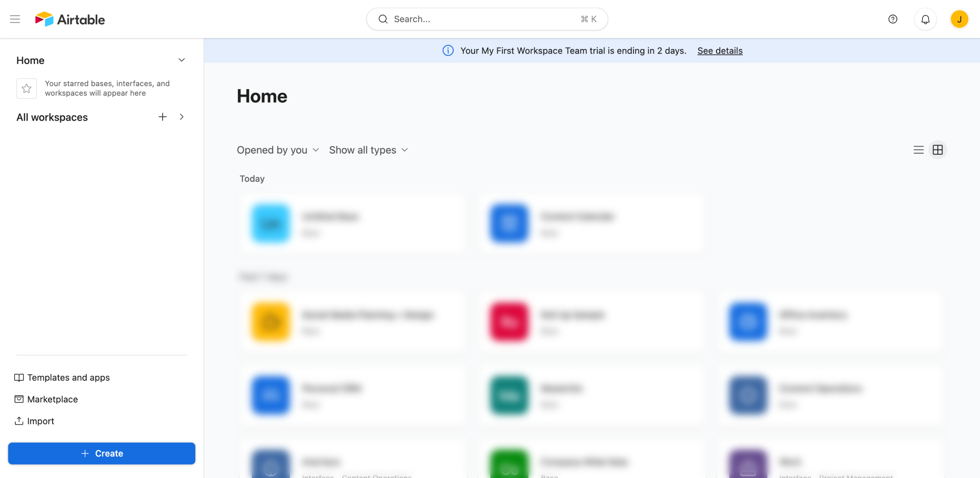The image size is (980, 478).
Task: Open the 'Opened by you' dropdown
Action: [278, 150]
